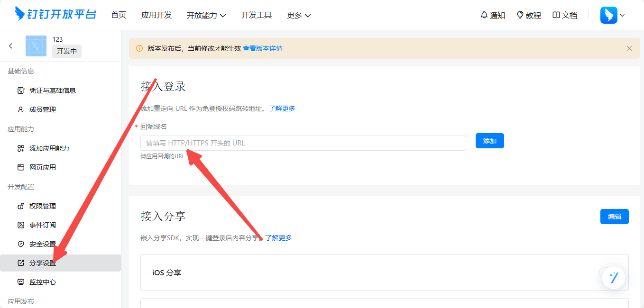The image size is (644, 308).
Task: Expand the 开放能力 dropdown menu
Action: coord(206,15)
